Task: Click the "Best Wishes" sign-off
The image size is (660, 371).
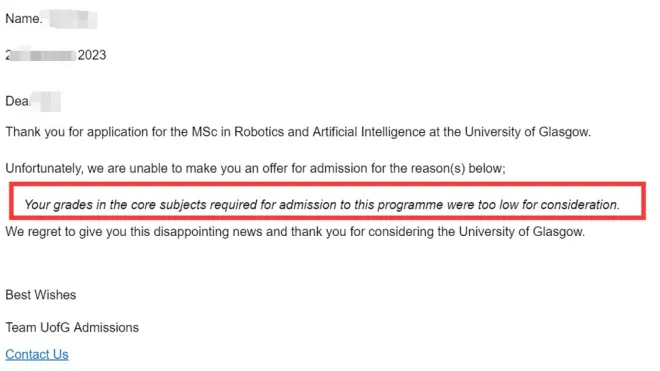Action: 41,295
